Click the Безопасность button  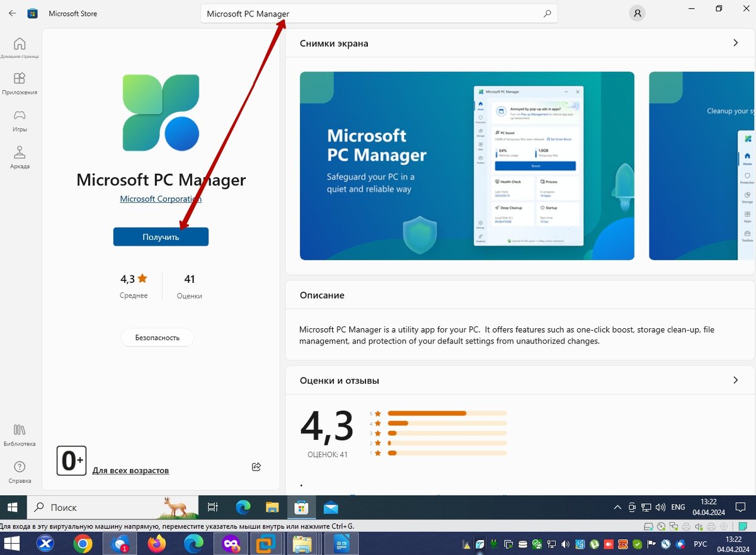pyautogui.click(x=157, y=338)
